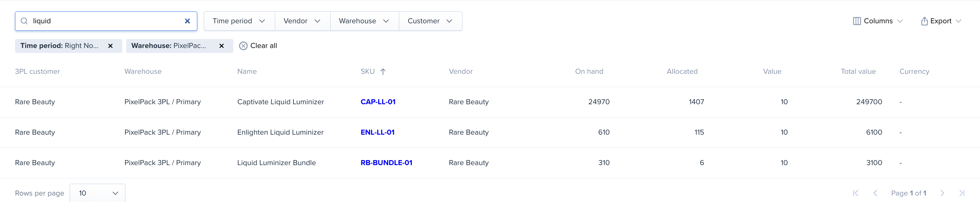Screen dimensions: 980x202
Task: Click the Total value column header
Action: pos(858,71)
